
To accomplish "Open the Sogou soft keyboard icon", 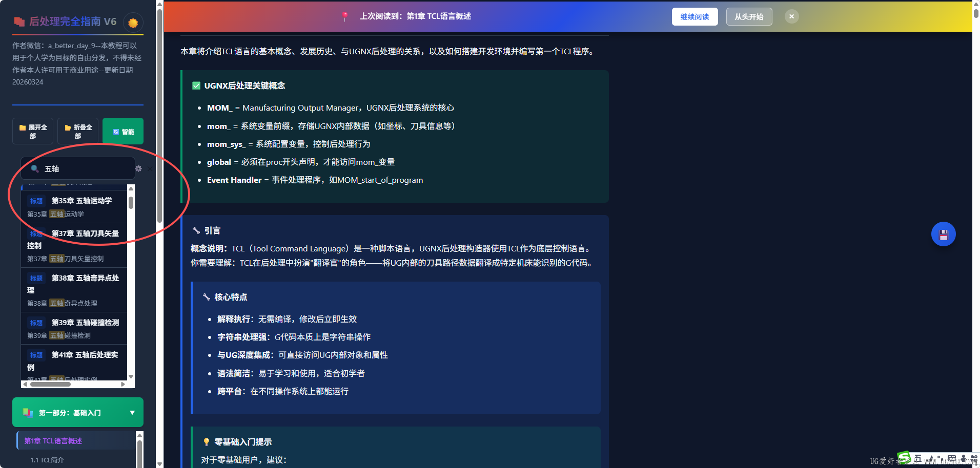I will point(952,458).
